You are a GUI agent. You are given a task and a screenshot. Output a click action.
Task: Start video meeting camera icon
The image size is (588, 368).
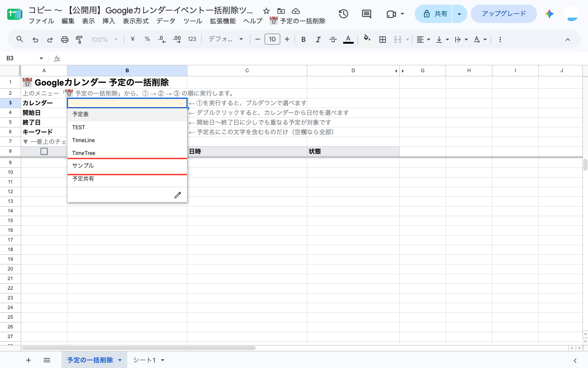coord(391,14)
